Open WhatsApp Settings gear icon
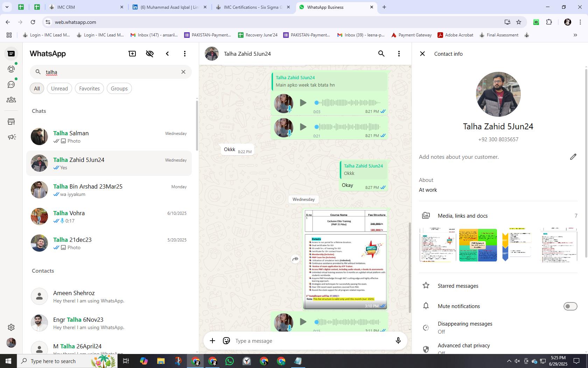This screenshot has height=368, width=588. tap(11, 327)
